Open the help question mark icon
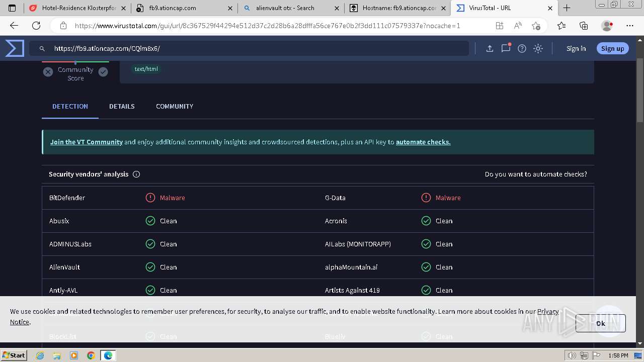The image size is (644, 362). (x=522, y=49)
